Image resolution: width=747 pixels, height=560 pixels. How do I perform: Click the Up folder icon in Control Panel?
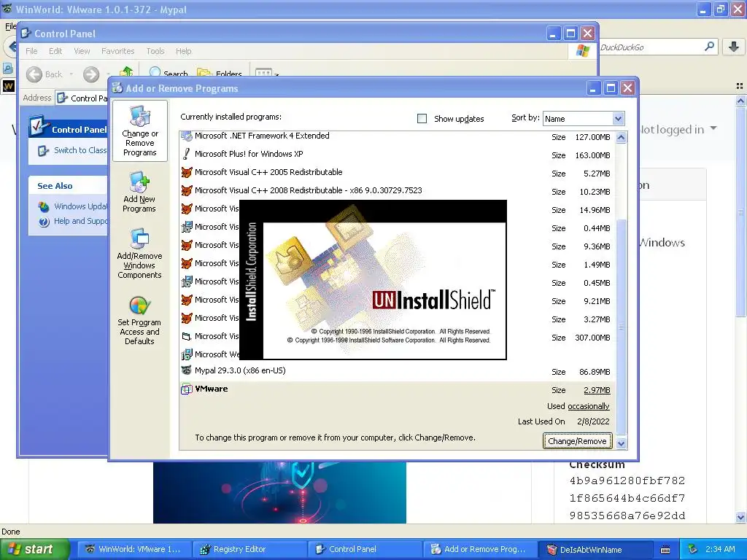click(126, 72)
